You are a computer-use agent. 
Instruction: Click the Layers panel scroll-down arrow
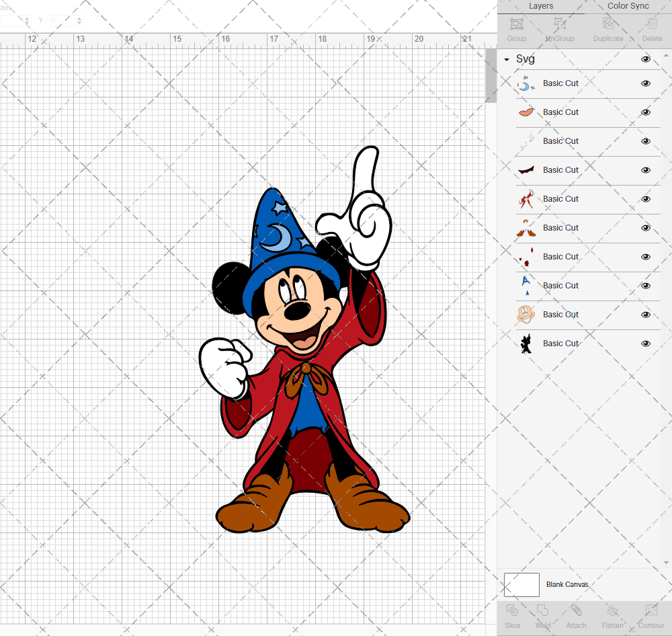pos(665,563)
